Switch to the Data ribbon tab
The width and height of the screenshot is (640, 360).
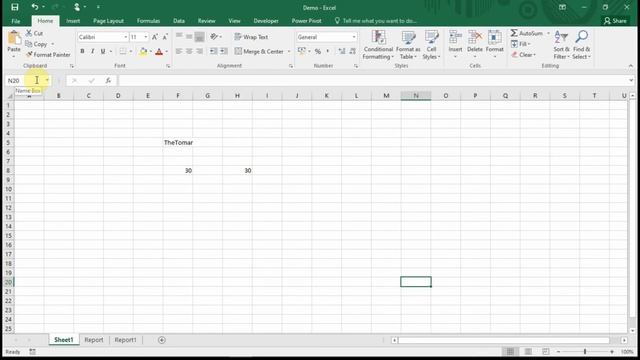179,21
